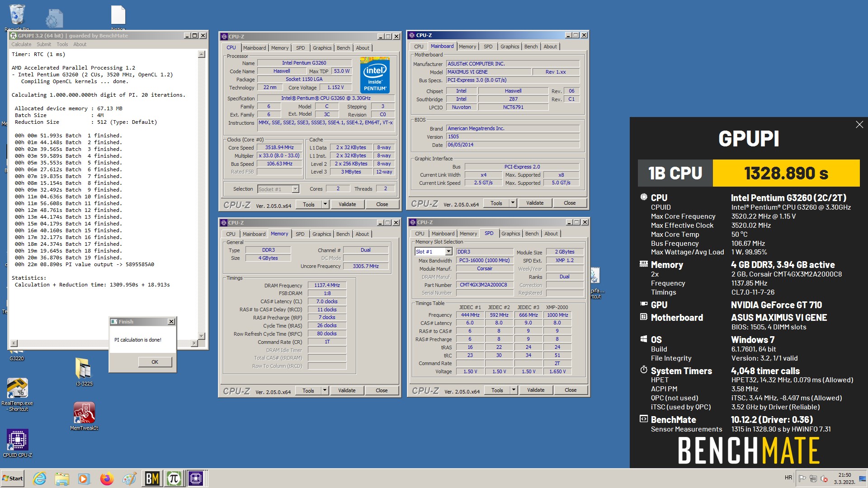
Task: Open Internet Explorer from taskbar
Action: point(40,479)
